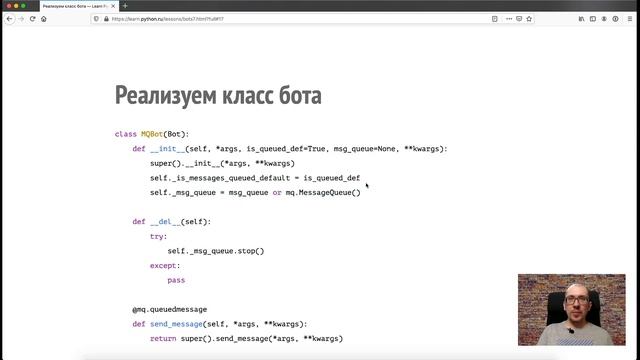This screenshot has height=360, width=640.
Task: Click the 'pass' statement
Action: pyautogui.click(x=176, y=280)
